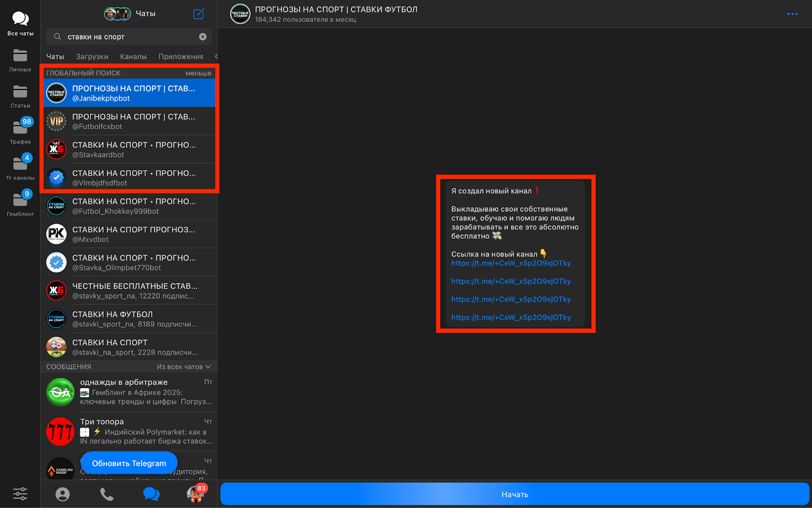Open account avatars next to Чаты title
The image size is (812, 508).
(x=117, y=14)
